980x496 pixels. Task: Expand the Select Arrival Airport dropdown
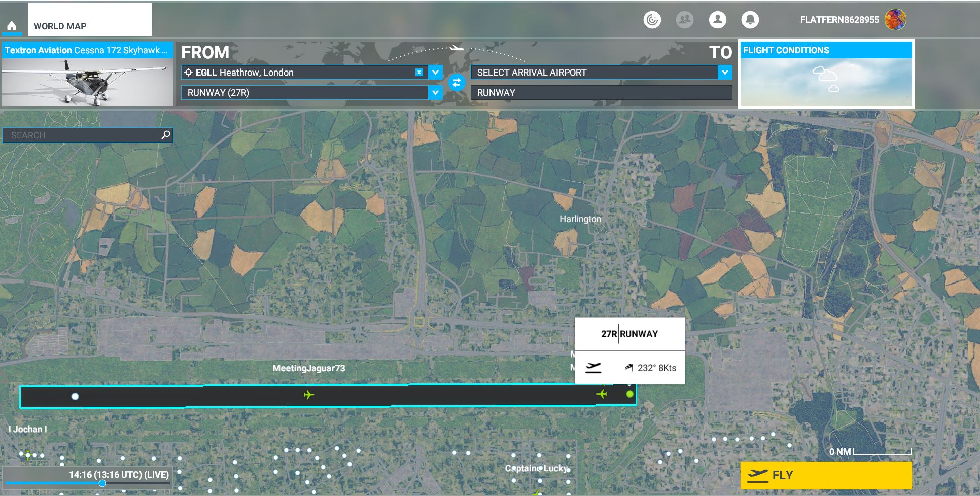[x=724, y=73]
